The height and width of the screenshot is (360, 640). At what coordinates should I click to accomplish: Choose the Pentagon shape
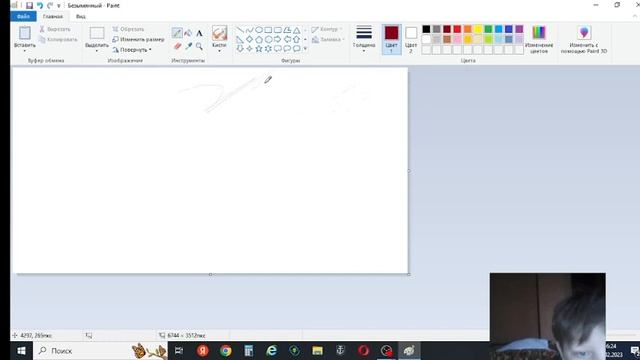(x=259, y=39)
